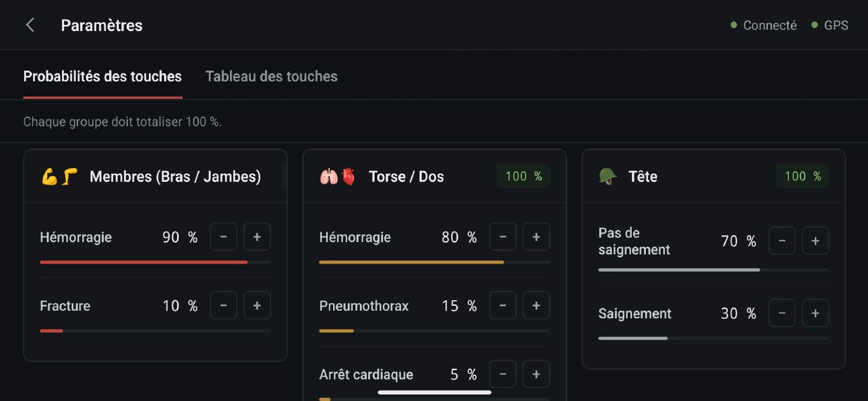
Task: Go back using the arrow icon
Action: pyautogui.click(x=30, y=25)
